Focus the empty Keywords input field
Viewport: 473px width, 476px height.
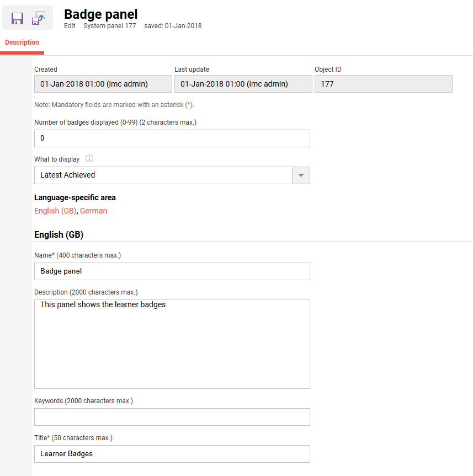coord(172,417)
